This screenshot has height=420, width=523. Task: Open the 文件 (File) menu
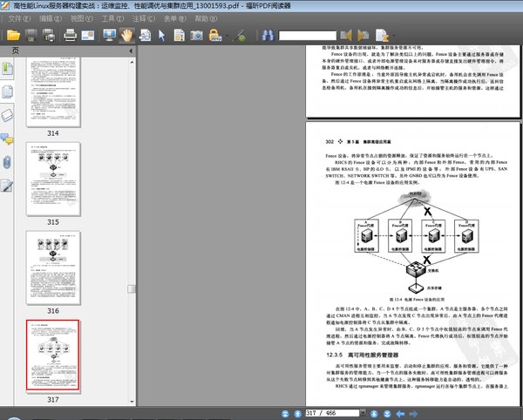[x=19, y=18]
